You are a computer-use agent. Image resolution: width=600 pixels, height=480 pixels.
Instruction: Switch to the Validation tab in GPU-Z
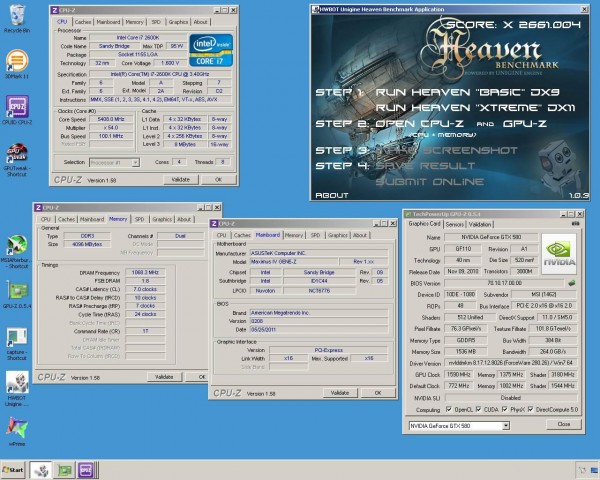[x=480, y=224]
